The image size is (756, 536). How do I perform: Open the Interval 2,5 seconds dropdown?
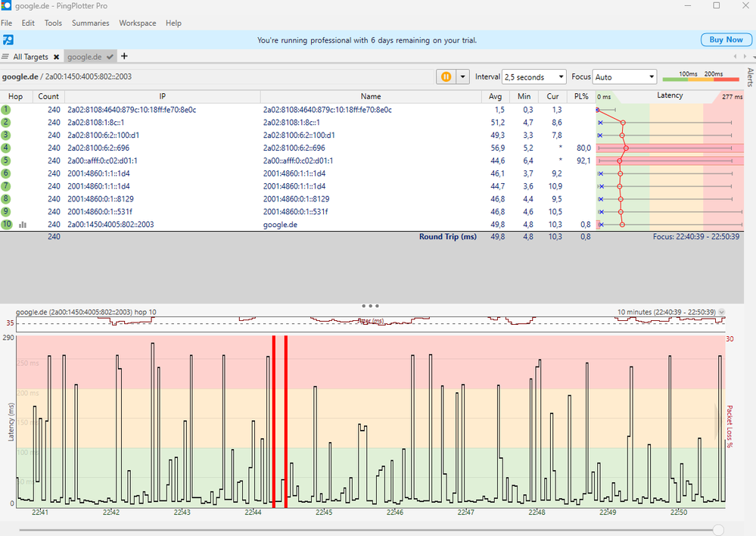(x=534, y=76)
